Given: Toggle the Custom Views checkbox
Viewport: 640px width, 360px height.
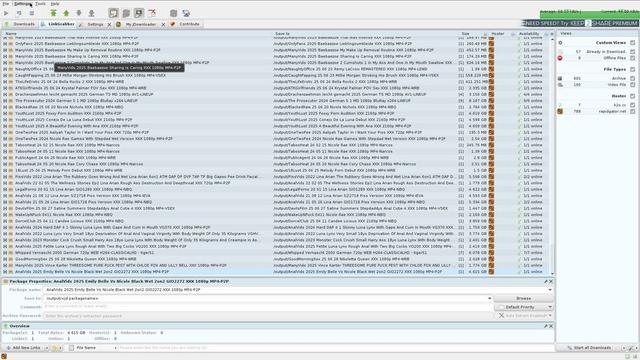Looking at the screenshot, I should [x=633, y=42].
